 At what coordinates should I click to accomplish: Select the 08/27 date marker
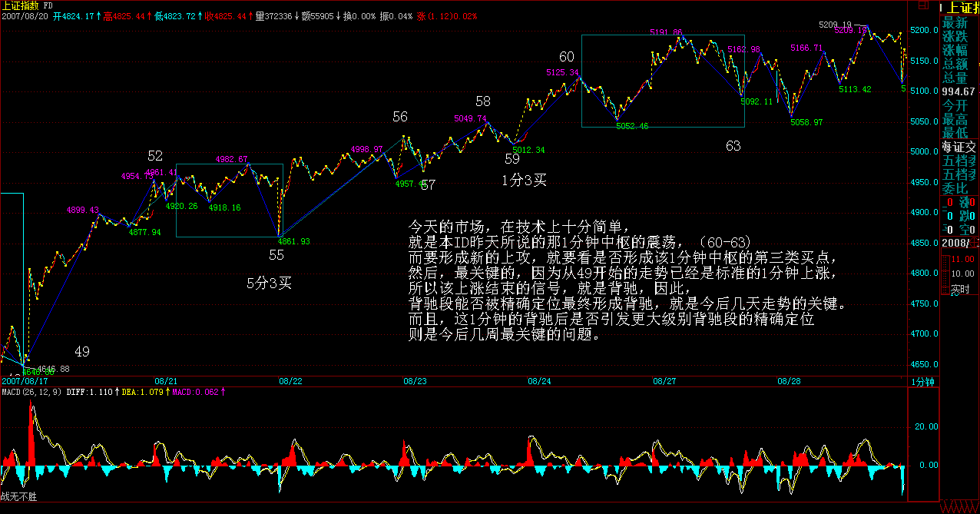point(664,381)
